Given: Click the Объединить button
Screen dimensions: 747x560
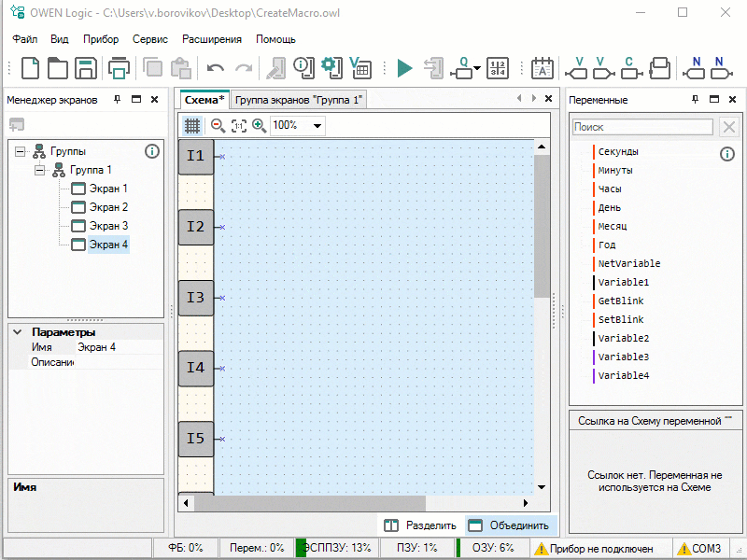Looking at the screenshot, I should 510,525.
